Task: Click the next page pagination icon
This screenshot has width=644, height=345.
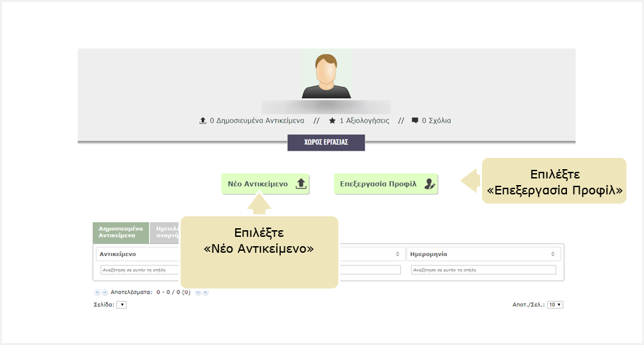Action: click(198, 292)
